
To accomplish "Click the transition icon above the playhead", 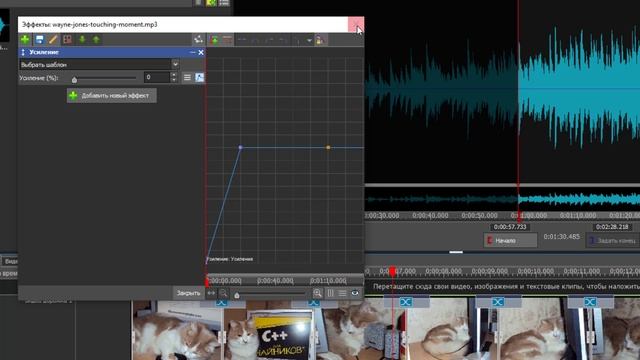I will [x=406, y=302].
